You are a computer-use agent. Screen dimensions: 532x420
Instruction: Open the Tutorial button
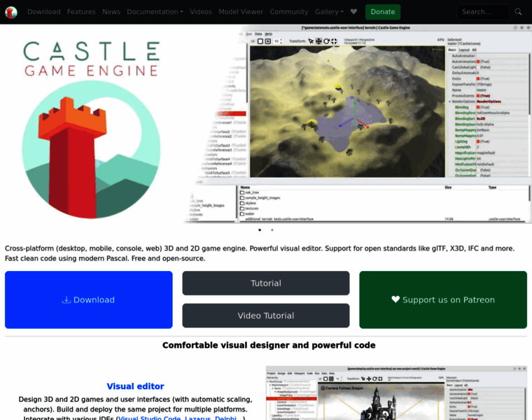click(266, 283)
